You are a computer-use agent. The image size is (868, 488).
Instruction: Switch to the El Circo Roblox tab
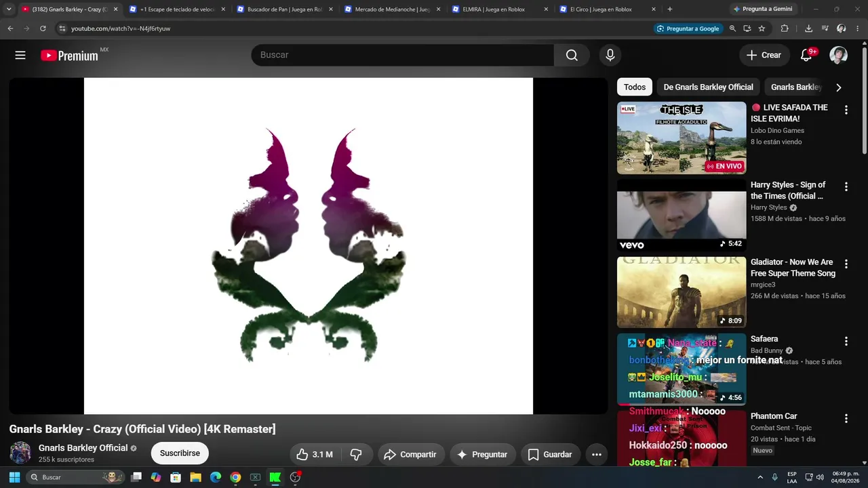(606, 9)
